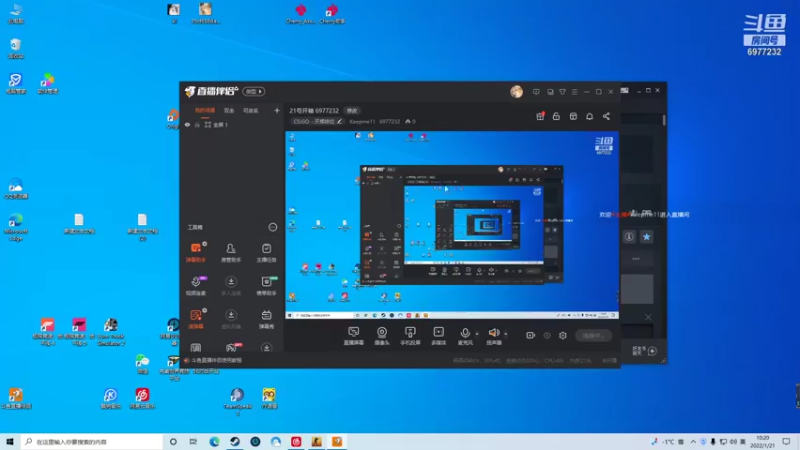Screen dimensions: 800x450
Task: Click the unlock padlock icon above preview
Action: point(556,116)
